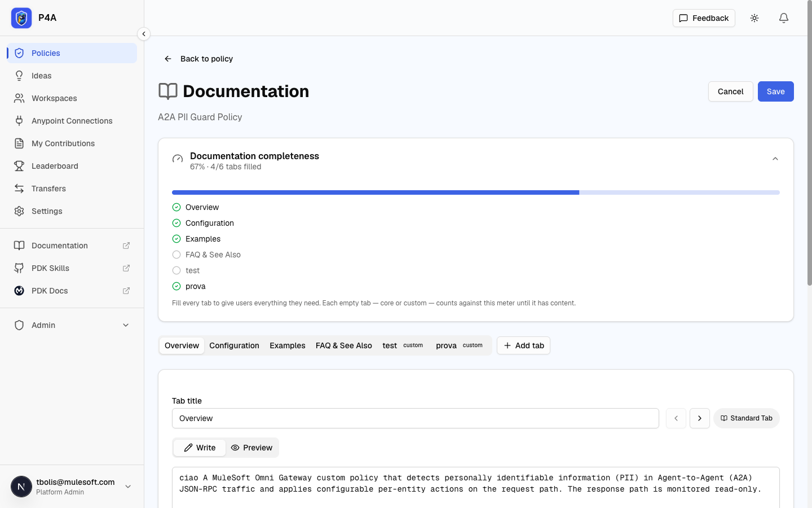Open the test custom tab

click(x=403, y=345)
